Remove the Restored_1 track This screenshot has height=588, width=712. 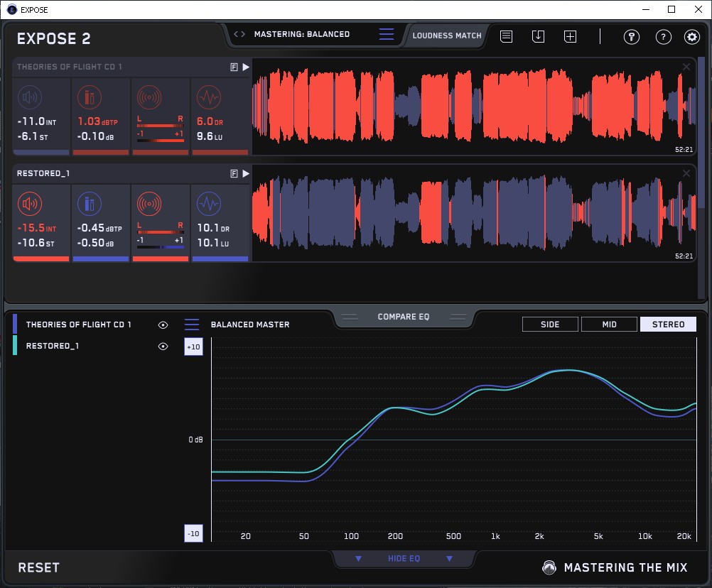click(x=686, y=173)
